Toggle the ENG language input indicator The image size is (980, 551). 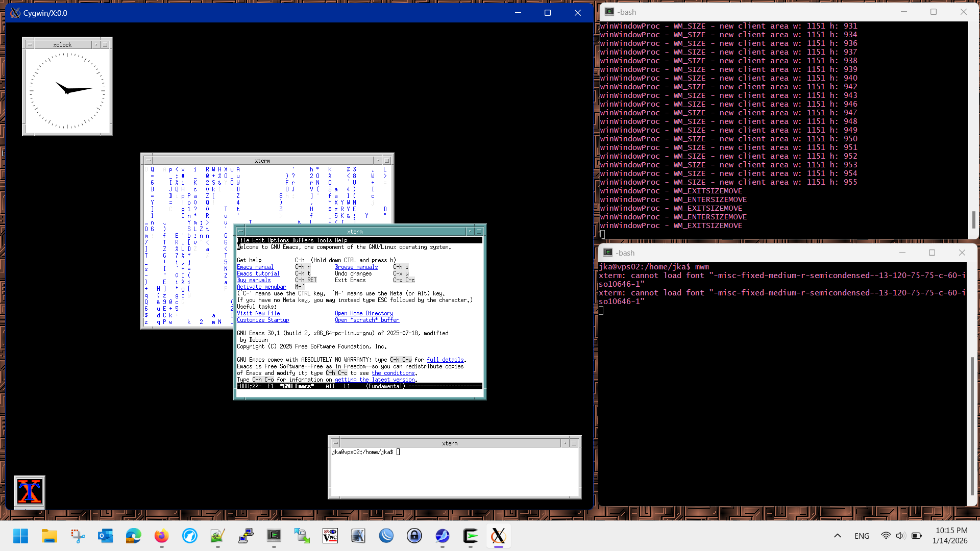[x=862, y=536]
